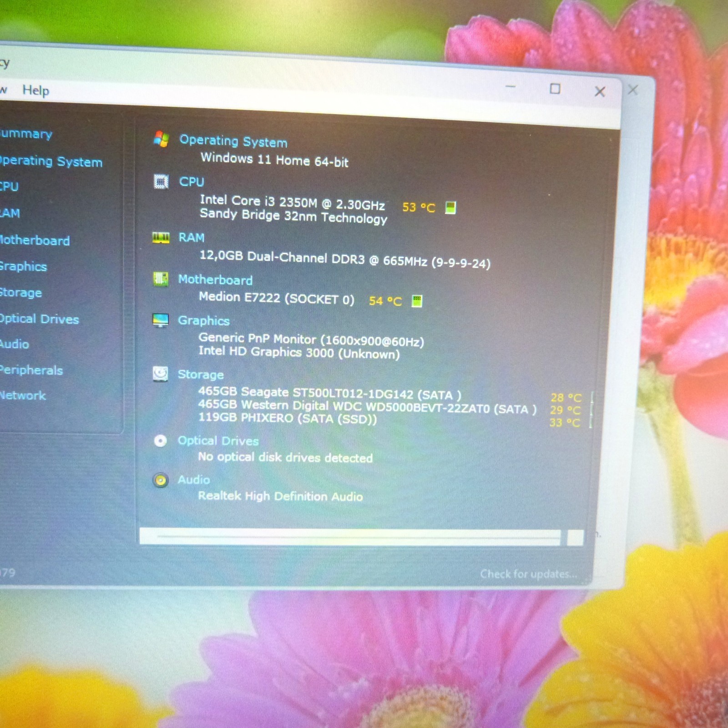This screenshot has width=728, height=728.
Task: Click the 53 °C CPU temperature
Action: tap(419, 207)
